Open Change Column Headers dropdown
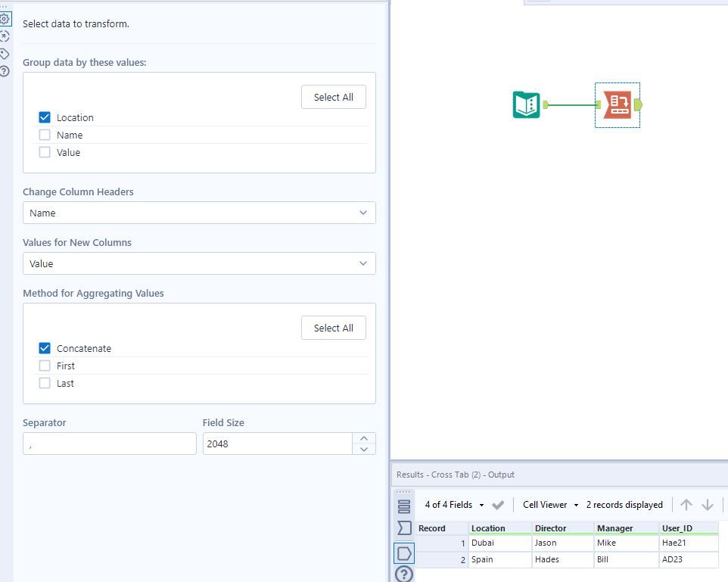Screen dimensions: 728x582 pos(199,213)
